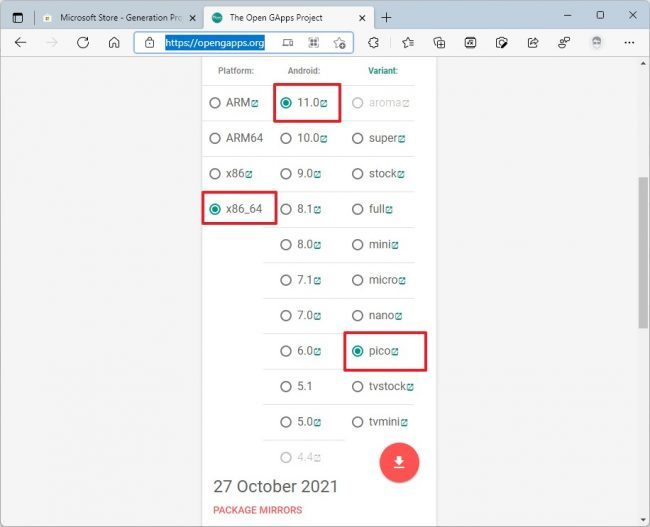Choose the tvmini variant radio button
This screenshot has width=650, height=527.
click(357, 422)
